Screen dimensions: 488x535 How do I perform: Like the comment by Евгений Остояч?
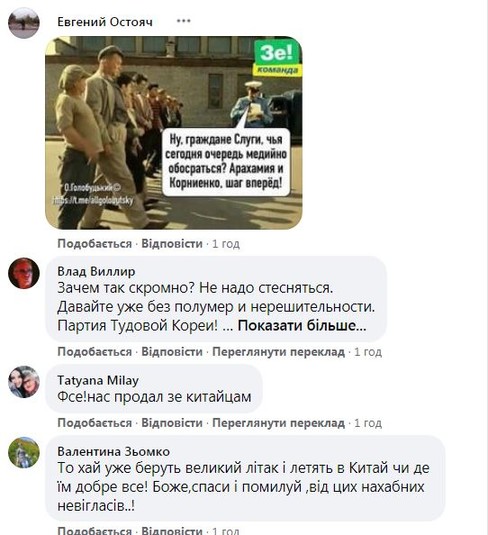pyautogui.click(x=95, y=244)
